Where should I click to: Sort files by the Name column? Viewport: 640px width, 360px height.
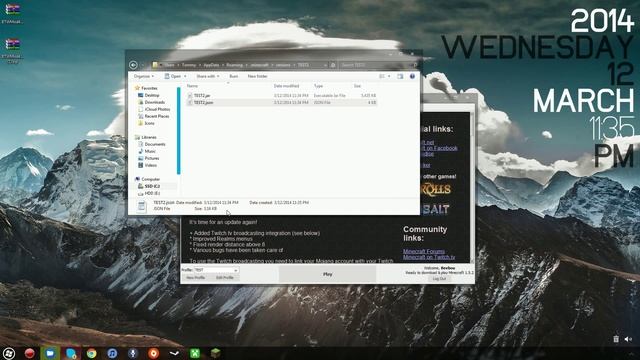pos(192,86)
